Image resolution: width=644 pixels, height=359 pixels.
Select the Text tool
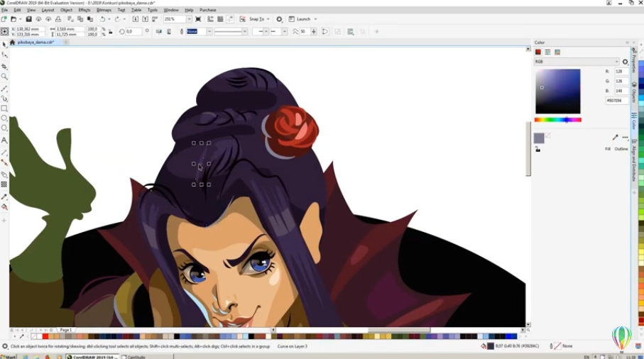tap(4, 140)
